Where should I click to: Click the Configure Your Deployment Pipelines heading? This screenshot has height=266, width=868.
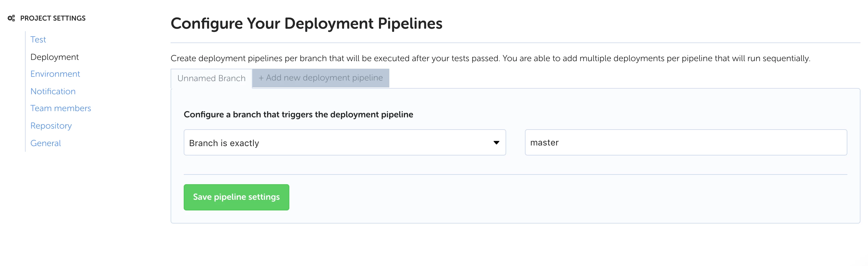pyautogui.click(x=306, y=23)
